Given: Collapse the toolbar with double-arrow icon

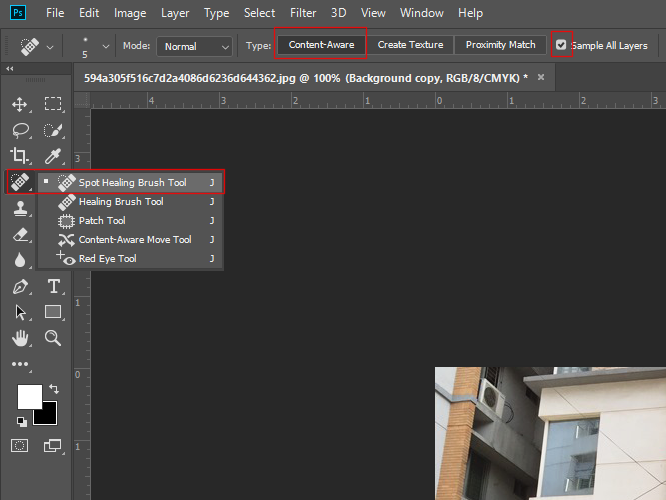Looking at the screenshot, I should (9, 68).
